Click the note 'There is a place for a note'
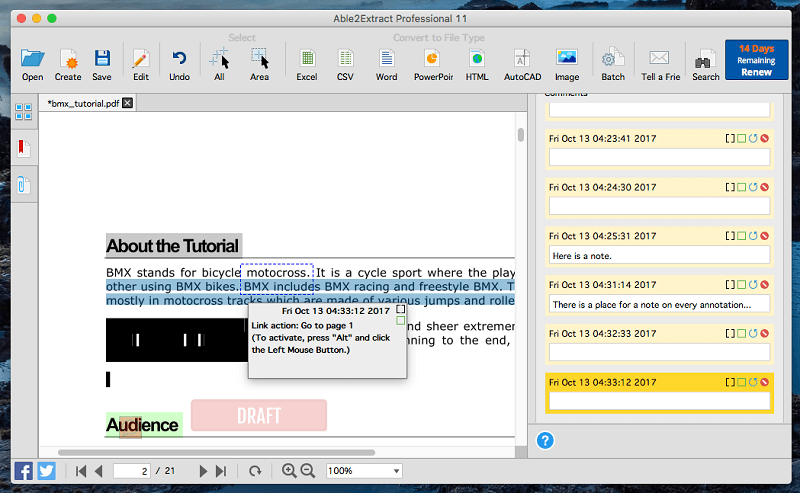The width and height of the screenshot is (800, 493). click(x=659, y=305)
